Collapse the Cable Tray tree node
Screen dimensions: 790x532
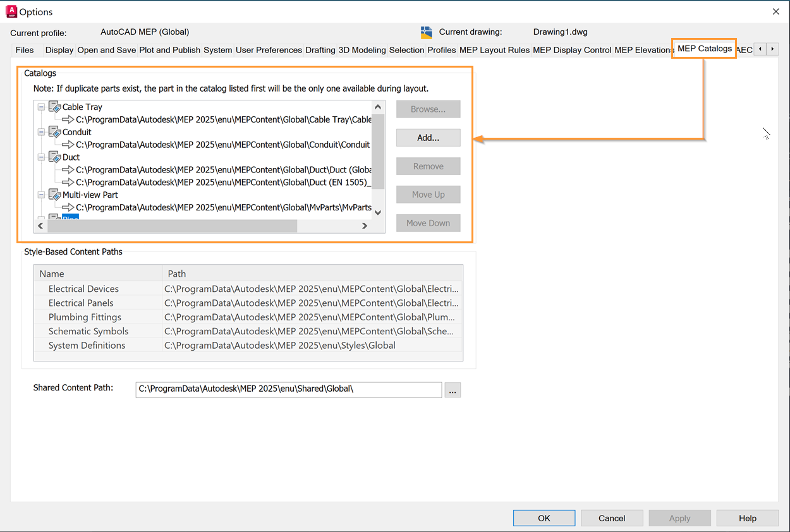41,107
